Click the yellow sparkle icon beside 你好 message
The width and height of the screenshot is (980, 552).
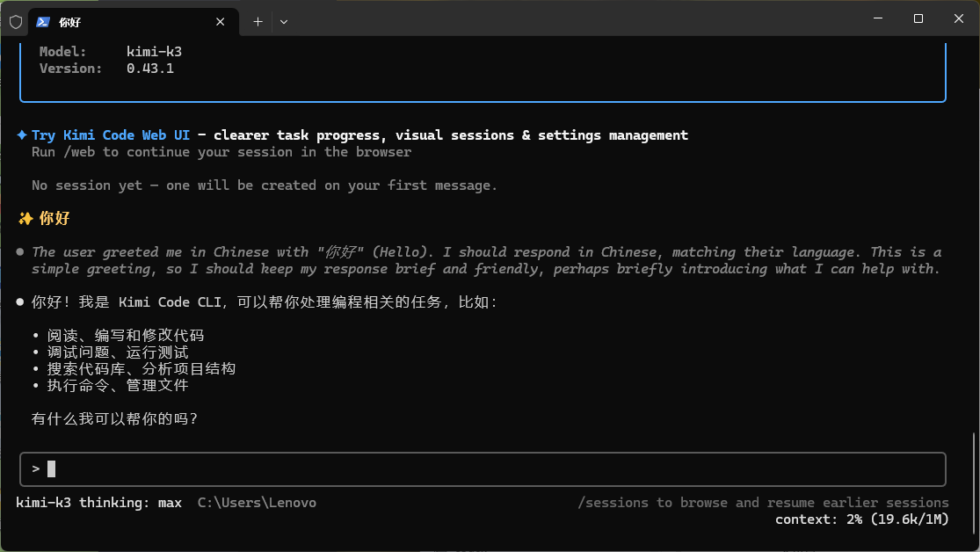25,218
